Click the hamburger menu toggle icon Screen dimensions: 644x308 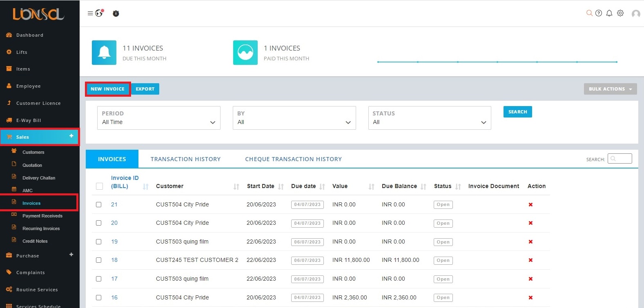(90, 13)
